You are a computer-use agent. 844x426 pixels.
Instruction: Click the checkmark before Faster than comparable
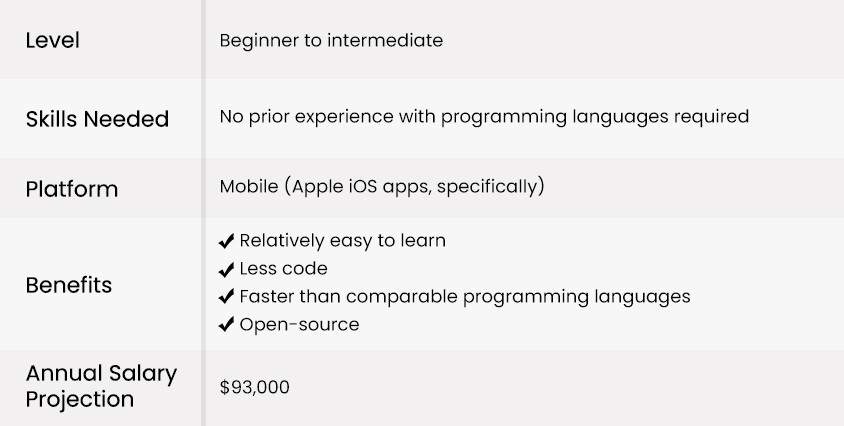[227, 297]
